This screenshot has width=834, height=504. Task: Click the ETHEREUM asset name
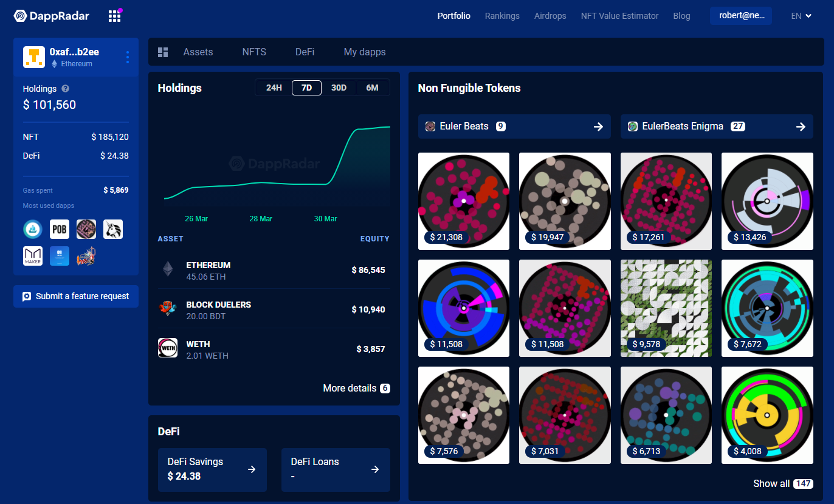coord(208,265)
